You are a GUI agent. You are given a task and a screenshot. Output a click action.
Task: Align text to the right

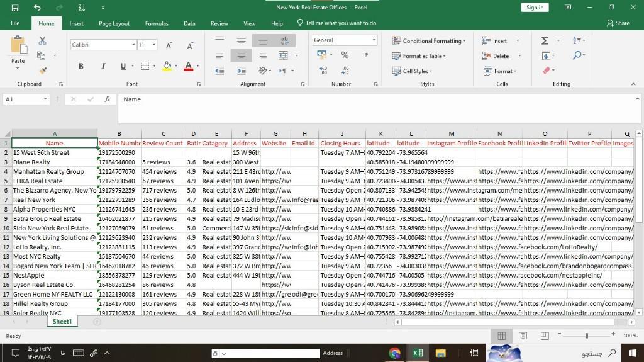[263, 55]
